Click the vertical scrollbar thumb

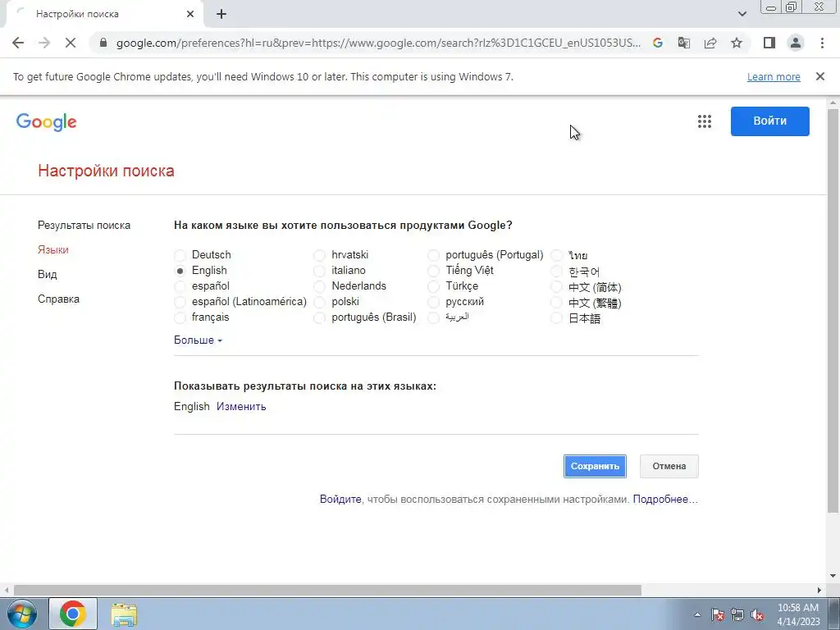click(833, 311)
